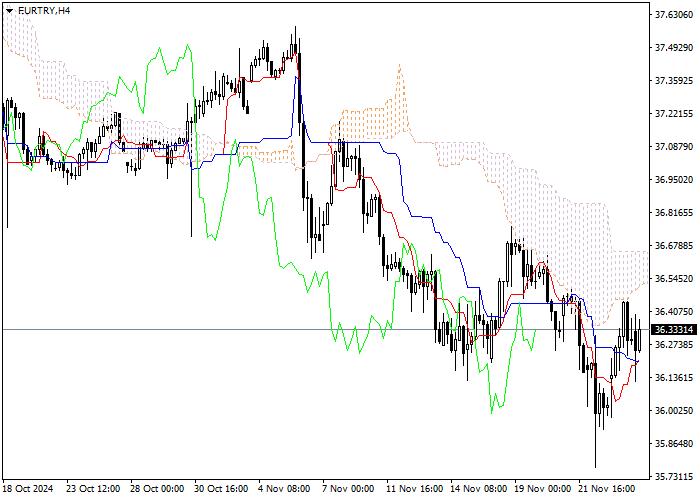Click the 35.73115 price axis label
This screenshot has height=500, width=700.
674,477
